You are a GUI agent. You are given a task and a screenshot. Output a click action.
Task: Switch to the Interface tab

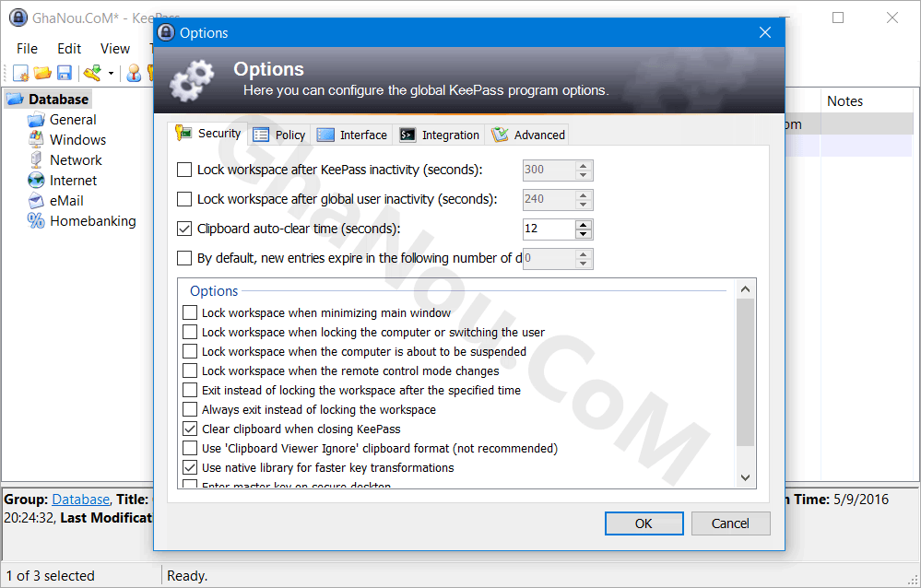[352, 135]
